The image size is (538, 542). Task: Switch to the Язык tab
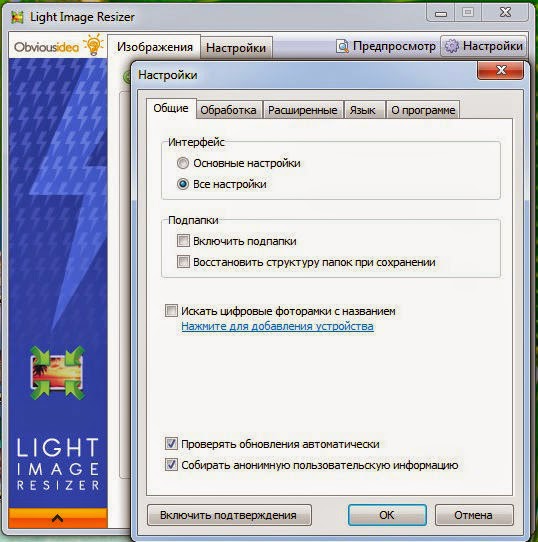(362, 110)
